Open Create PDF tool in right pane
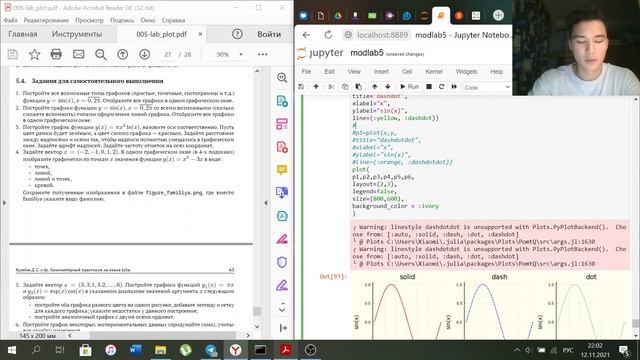 click(282, 147)
